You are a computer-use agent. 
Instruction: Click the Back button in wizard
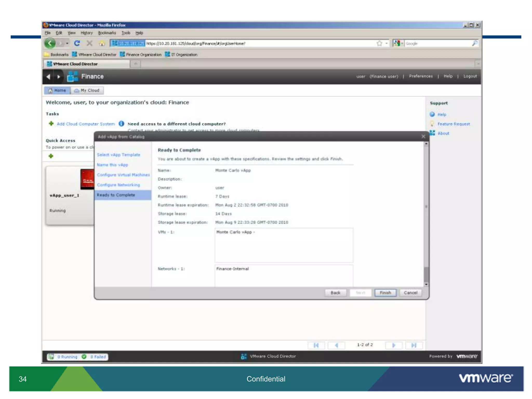pyautogui.click(x=335, y=293)
